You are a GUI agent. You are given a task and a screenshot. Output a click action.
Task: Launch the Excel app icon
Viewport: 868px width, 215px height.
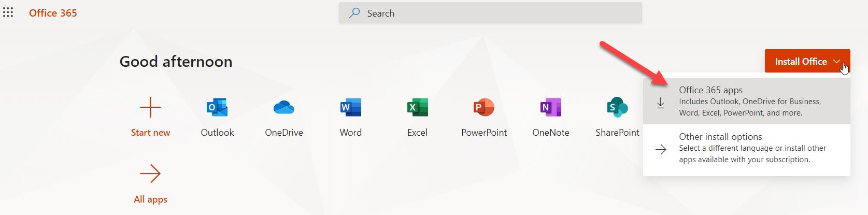point(418,107)
